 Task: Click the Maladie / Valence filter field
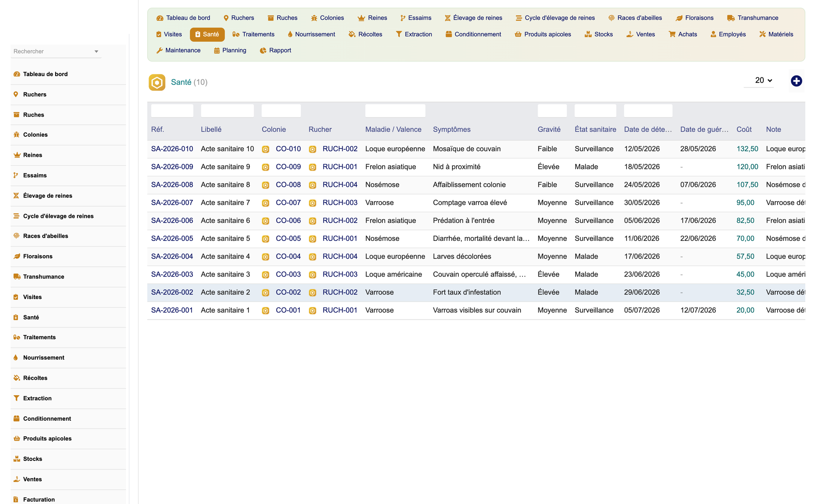click(x=395, y=111)
